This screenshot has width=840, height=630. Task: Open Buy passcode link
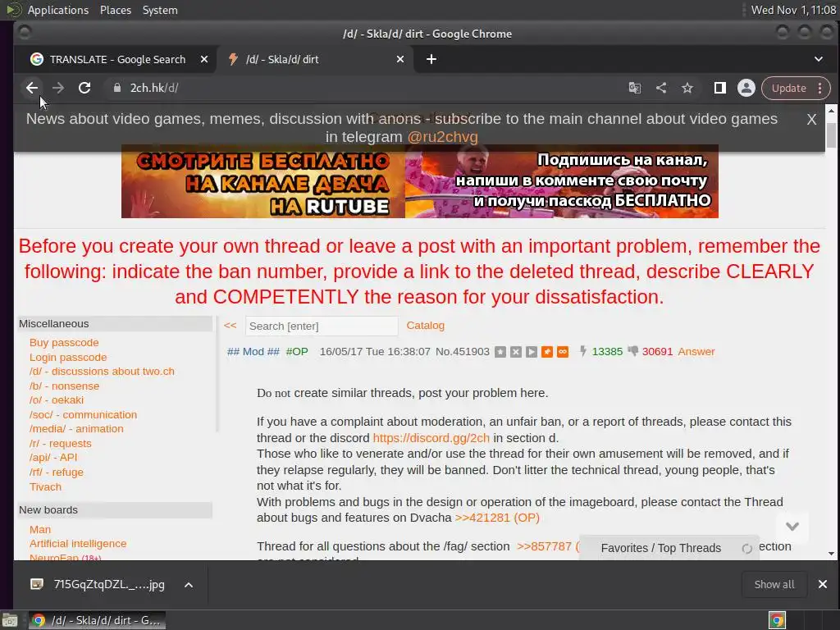[x=64, y=342]
